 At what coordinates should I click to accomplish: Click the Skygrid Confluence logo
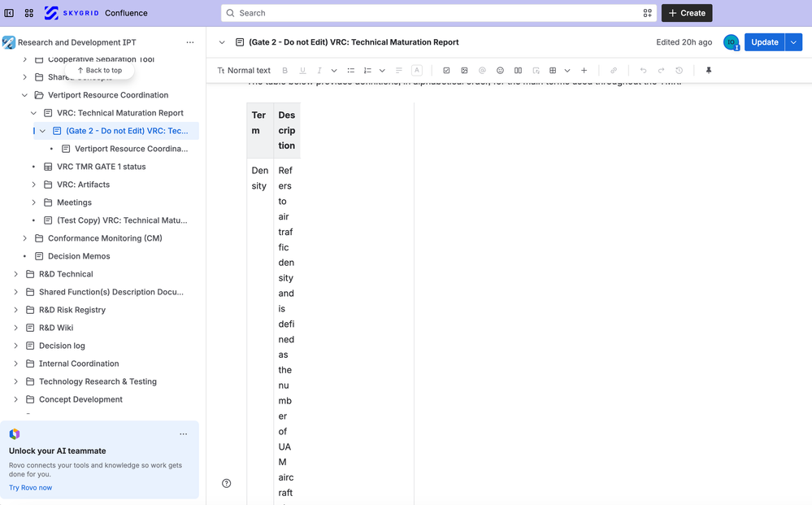click(96, 13)
